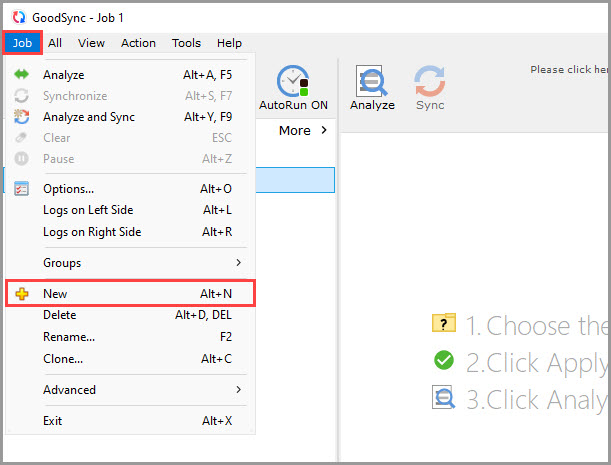Open the View menu
Screen dimensions: 611x465
[x=91, y=43]
